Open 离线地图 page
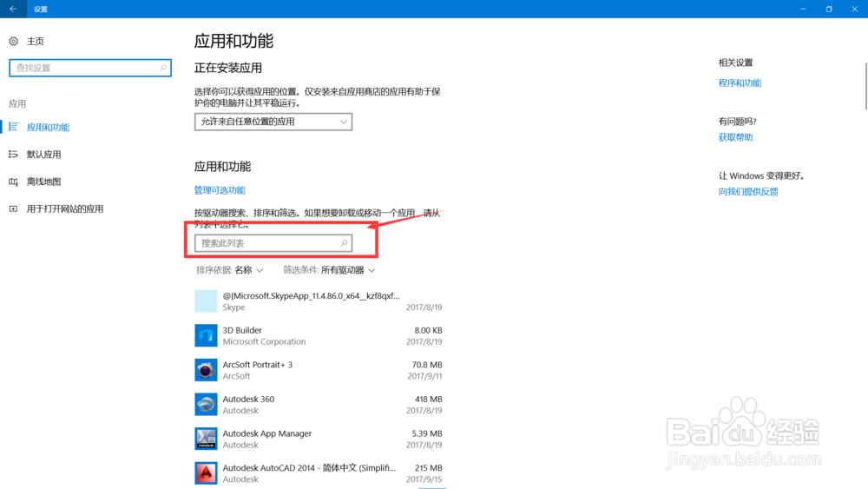The width and height of the screenshot is (868, 489). [x=43, y=181]
